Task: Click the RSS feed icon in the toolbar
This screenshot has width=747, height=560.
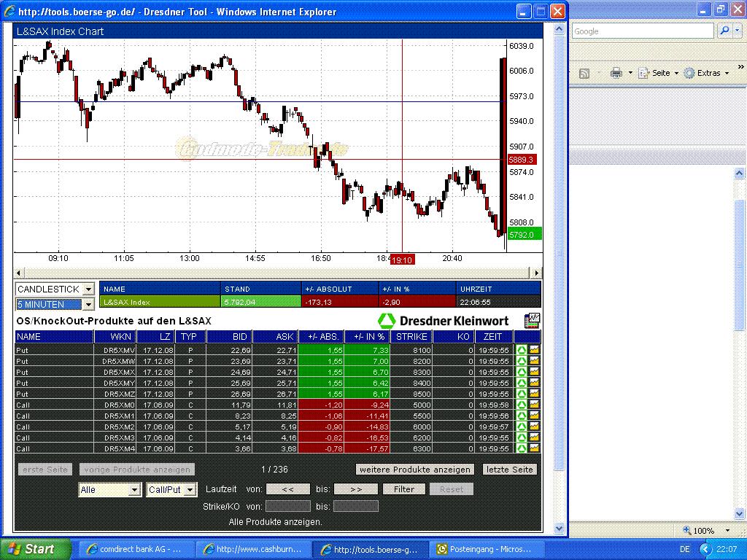Action: point(584,74)
